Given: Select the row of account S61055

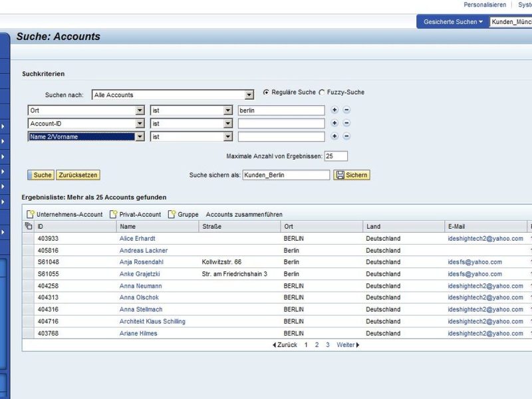Looking at the screenshot, I should click(28, 274).
